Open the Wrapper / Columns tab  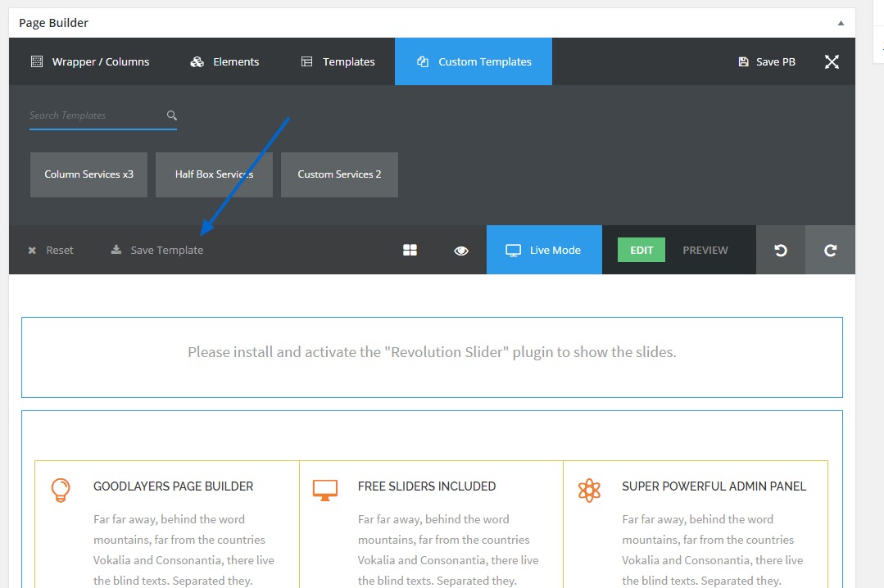(90, 62)
